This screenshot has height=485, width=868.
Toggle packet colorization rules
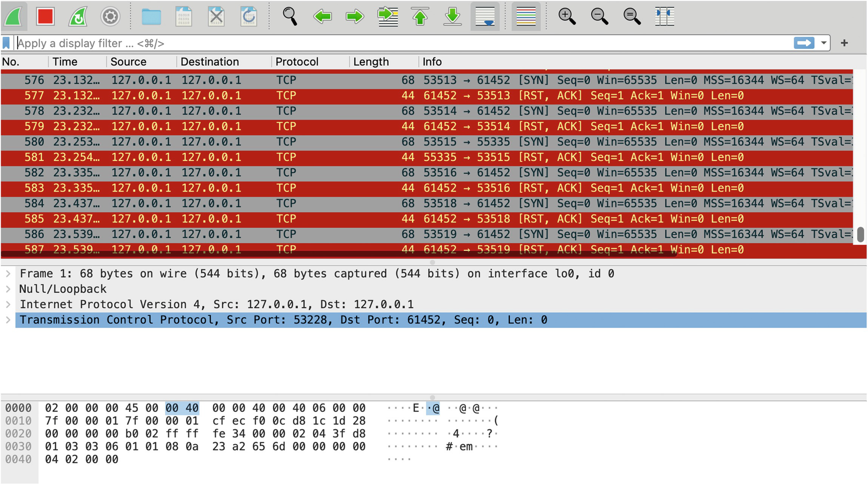click(x=526, y=17)
